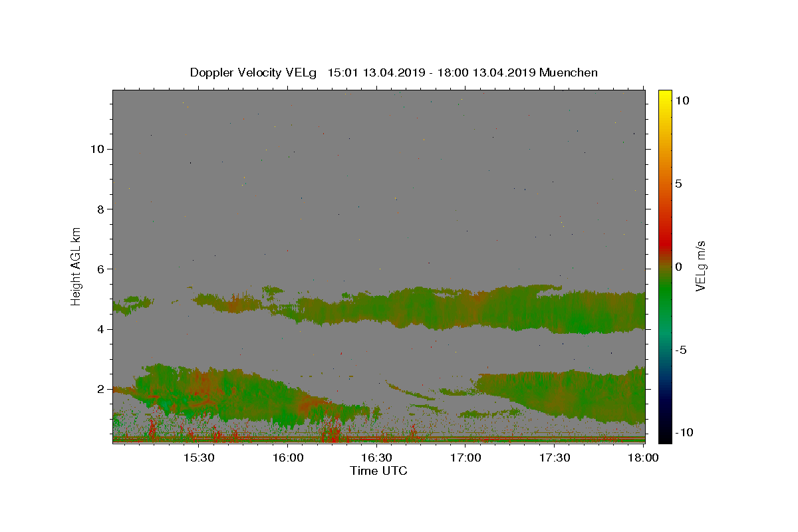Click the height tick label 4
The image size is (798, 532).
pyautogui.click(x=99, y=329)
